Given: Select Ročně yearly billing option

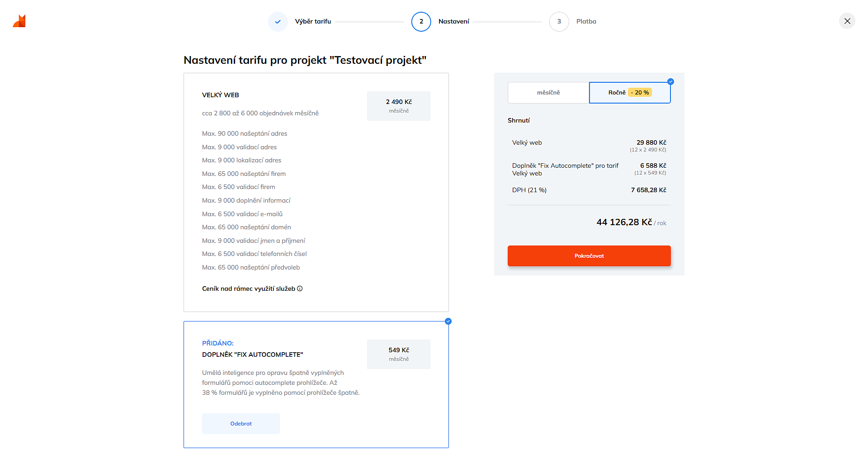Looking at the screenshot, I should [x=617, y=93].
